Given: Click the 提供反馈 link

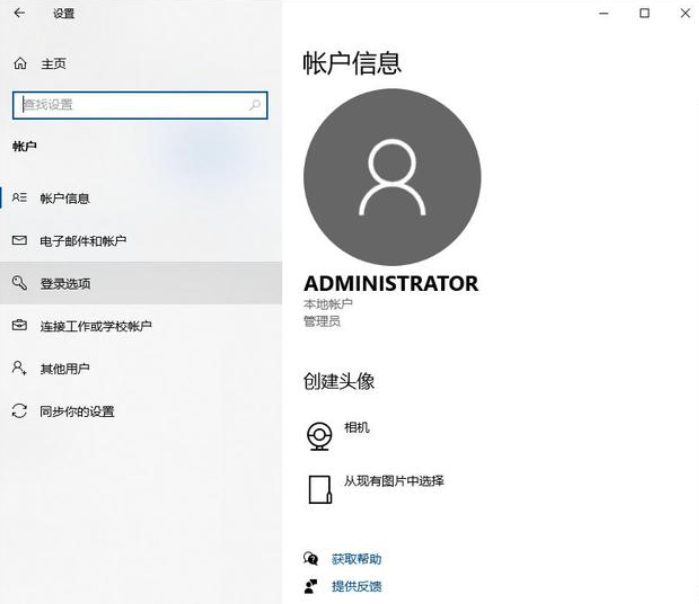Looking at the screenshot, I should click(x=356, y=586).
